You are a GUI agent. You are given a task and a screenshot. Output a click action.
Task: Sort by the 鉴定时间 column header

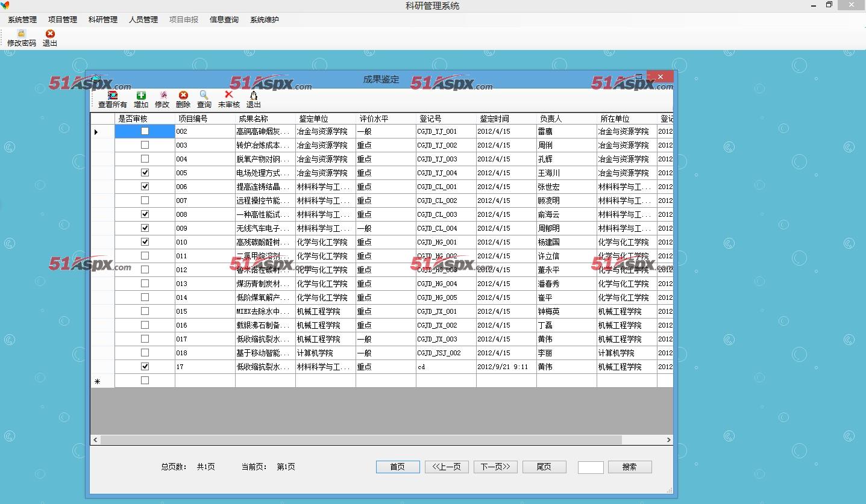tap(494, 119)
